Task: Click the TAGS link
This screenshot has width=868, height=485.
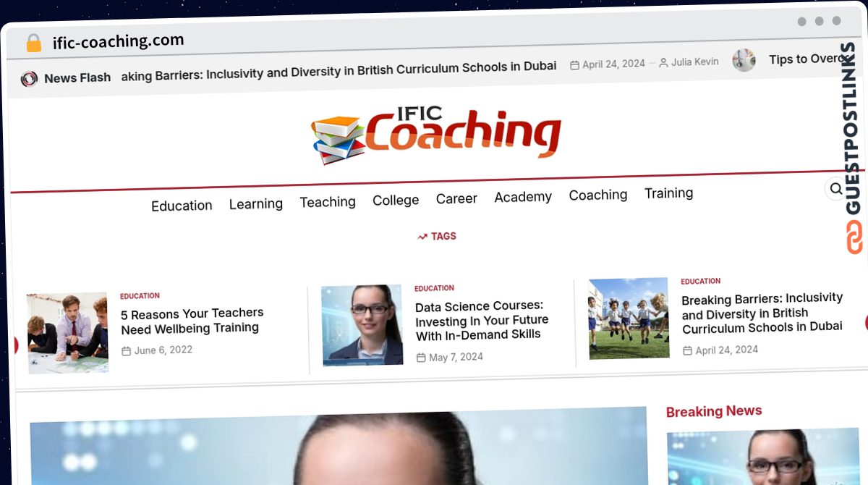Action: pos(443,236)
